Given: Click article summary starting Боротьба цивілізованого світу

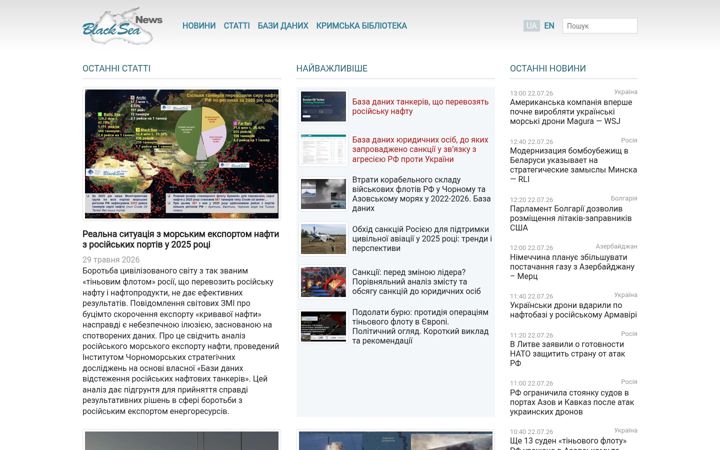Looking at the screenshot, I should [x=181, y=341].
